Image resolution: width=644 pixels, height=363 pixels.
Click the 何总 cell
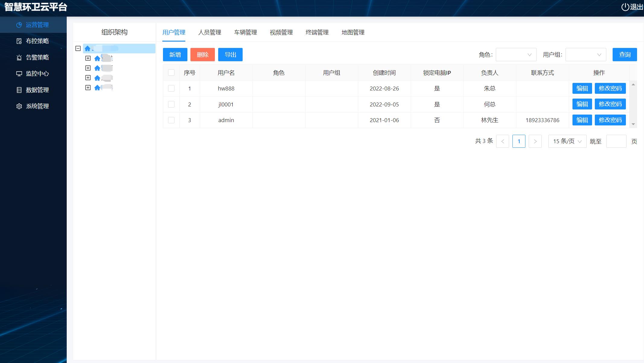tap(489, 104)
